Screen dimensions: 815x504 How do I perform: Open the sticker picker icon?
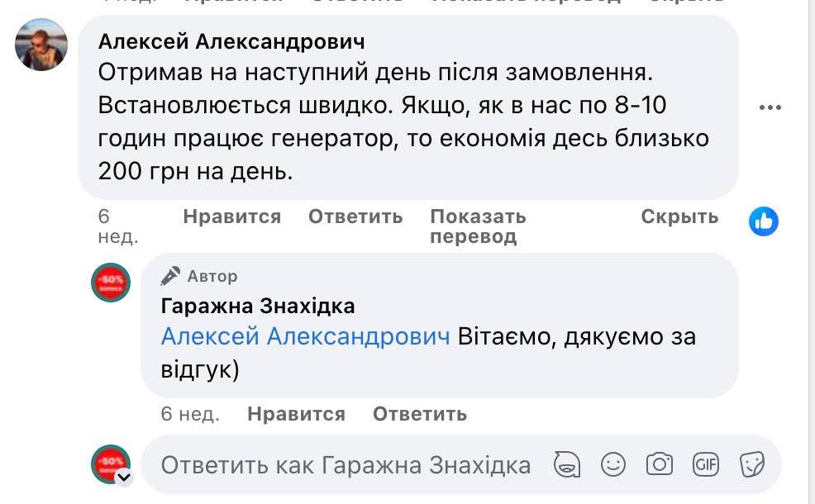(x=752, y=464)
